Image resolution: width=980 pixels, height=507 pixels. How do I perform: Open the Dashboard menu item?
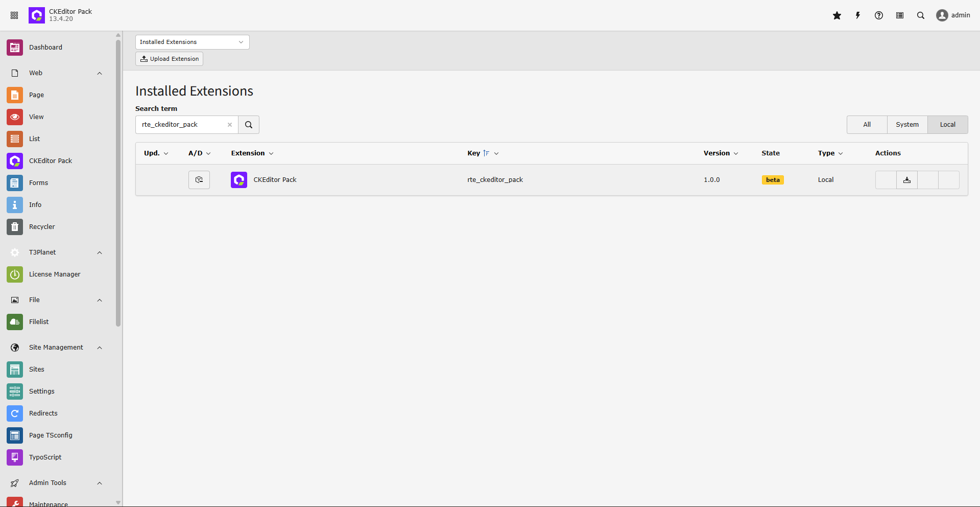coord(45,48)
